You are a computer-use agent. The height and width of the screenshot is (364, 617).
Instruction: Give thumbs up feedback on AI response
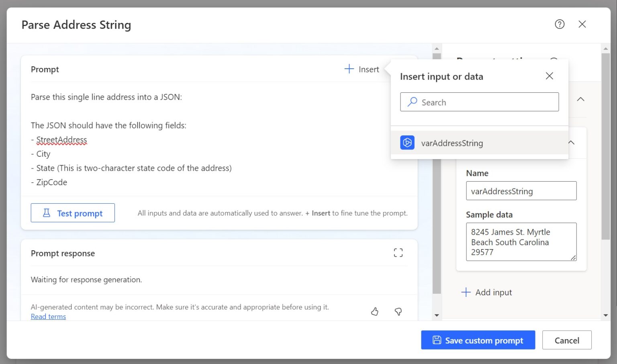click(375, 311)
